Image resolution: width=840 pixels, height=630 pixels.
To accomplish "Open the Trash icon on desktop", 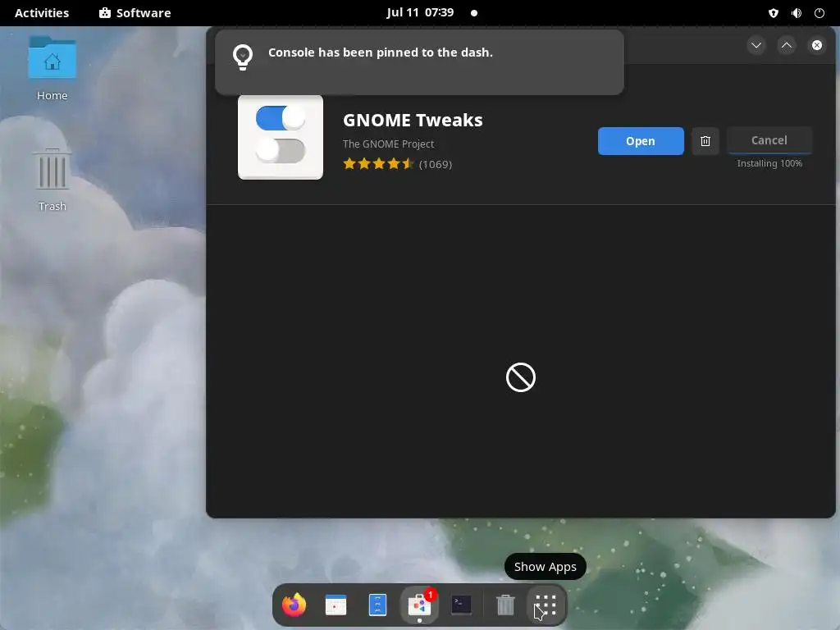I will 52,180.
